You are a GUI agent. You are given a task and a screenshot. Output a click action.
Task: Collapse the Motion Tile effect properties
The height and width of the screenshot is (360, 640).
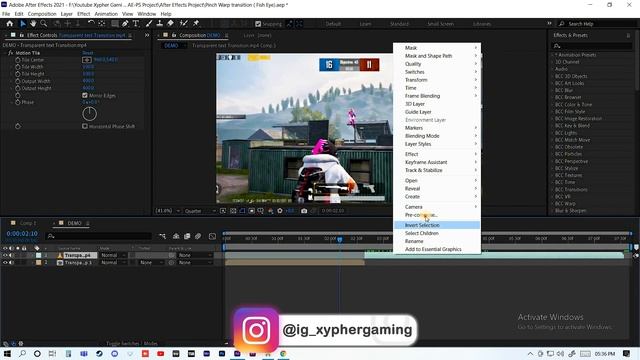(5, 53)
